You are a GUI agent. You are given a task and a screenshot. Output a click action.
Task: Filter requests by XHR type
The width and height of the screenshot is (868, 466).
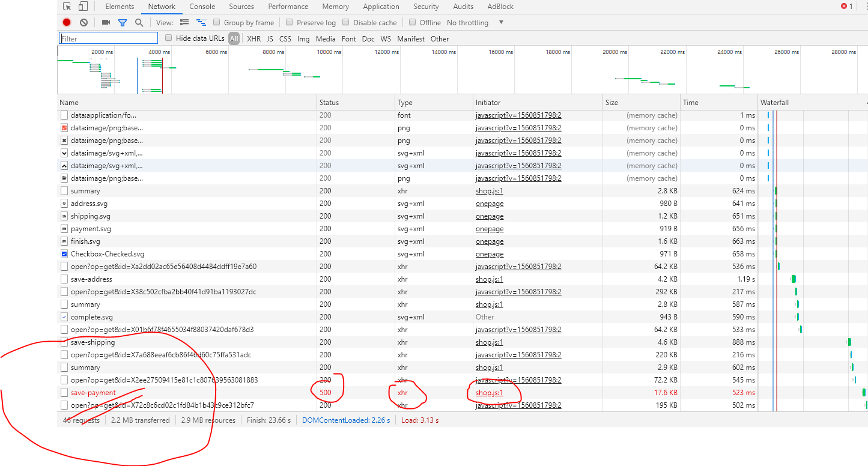coord(254,38)
